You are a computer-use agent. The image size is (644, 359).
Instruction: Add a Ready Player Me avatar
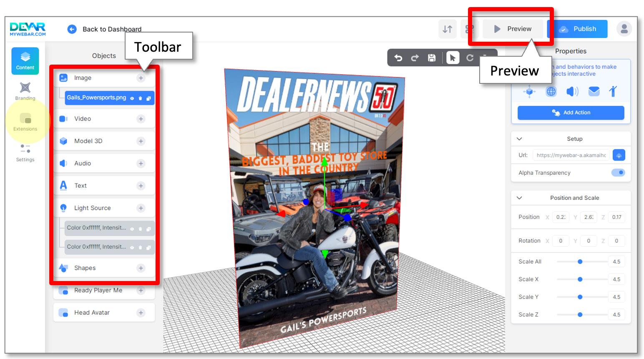141,291
